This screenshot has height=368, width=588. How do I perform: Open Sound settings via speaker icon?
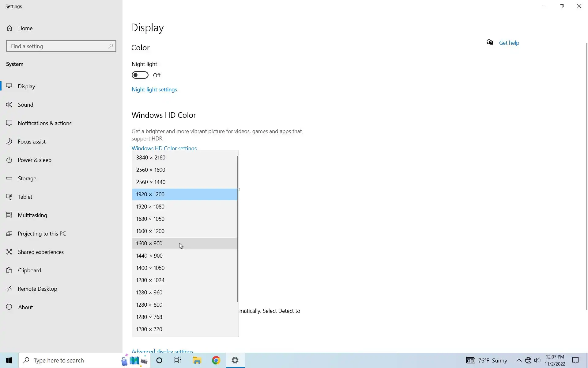point(9,105)
